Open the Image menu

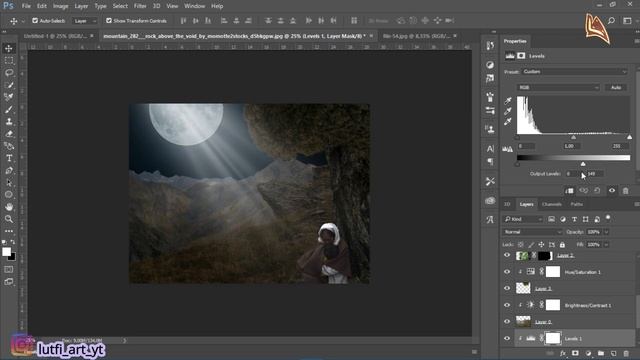point(60,6)
